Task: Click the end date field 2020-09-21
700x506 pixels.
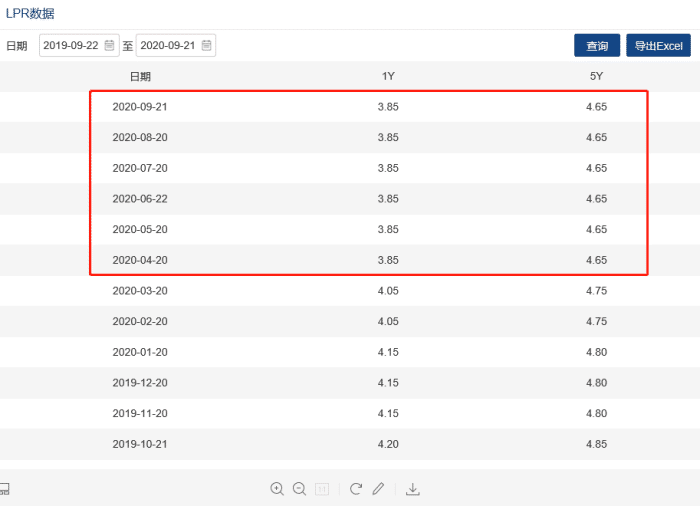Action: pyautogui.click(x=167, y=46)
